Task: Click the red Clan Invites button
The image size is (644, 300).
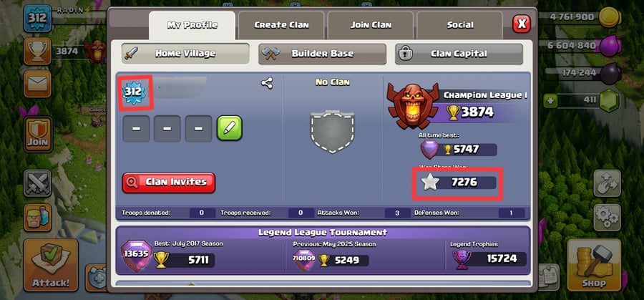Action: pyautogui.click(x=168, y=183)
